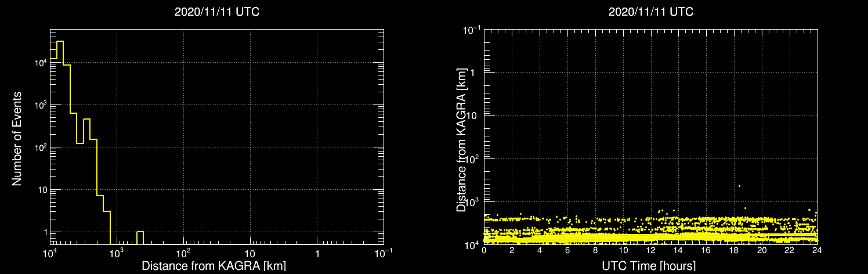This screenshot has height=274, width=868.
Task: Click the '10' tick on histogram distance axis
Action: (x=250, y=254)
